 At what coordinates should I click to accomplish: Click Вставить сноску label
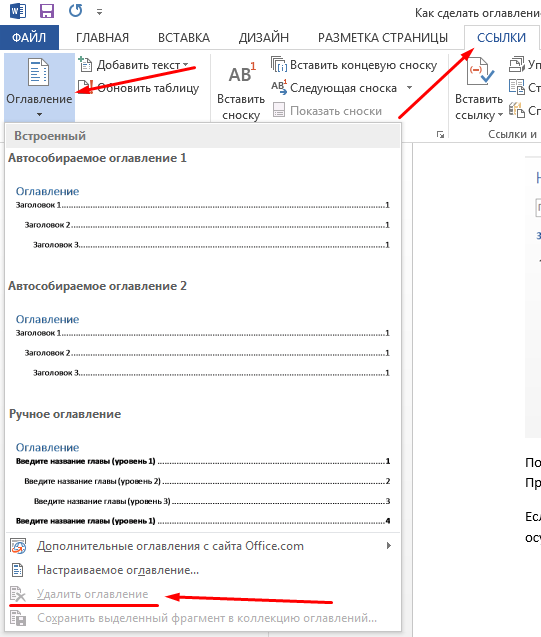(241, 107)
